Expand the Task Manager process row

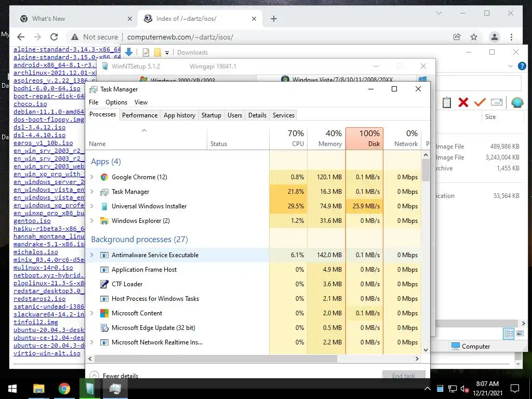91,192
